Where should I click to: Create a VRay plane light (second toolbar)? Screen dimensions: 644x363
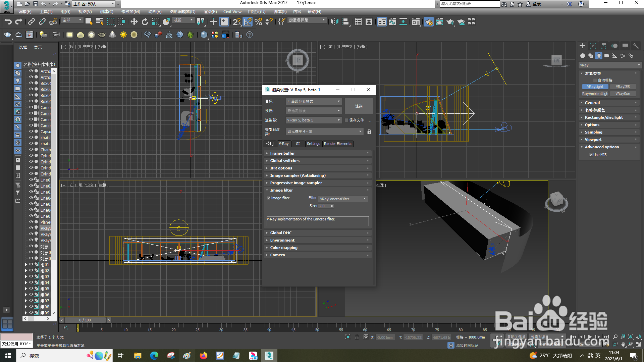[x=70, y=35]
